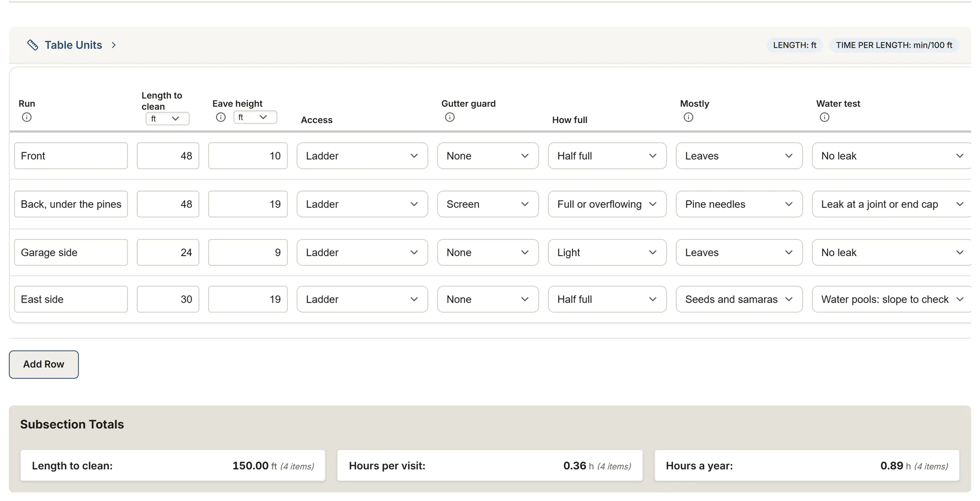Open Access dropdown for Front row
This screenshot has height=501, width=980.
coord(362,156)
